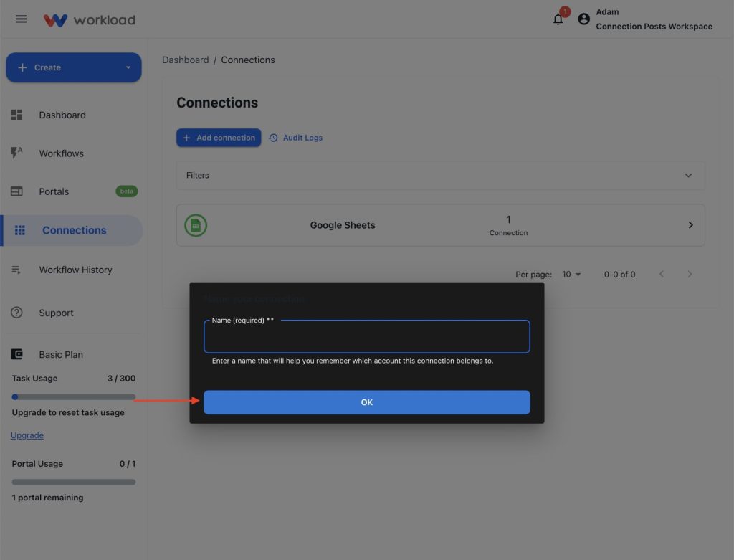Image resolution: width=734 pixels, height=560 pixels.
Task: Open the account avatar icon
Action: pyautogui.click(x=583, y=19)
